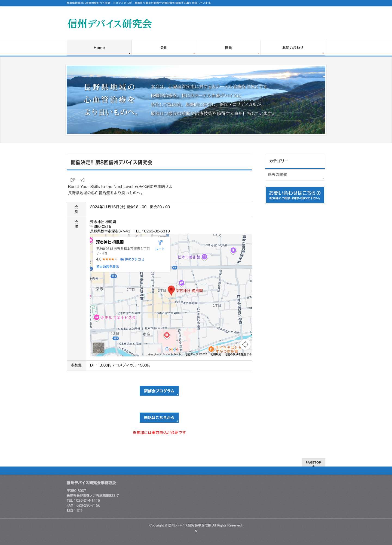Viewport: 392px width, 545px height.
Task: Open the map camera controls button
Action: [245, 344]
